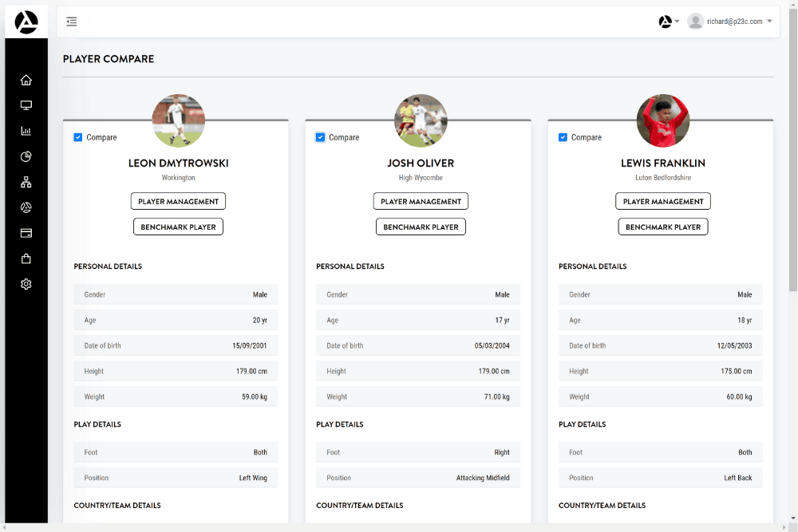Uncheck Compare for Josh Oliver
The image size is (798, 532).
pos(320,137)
